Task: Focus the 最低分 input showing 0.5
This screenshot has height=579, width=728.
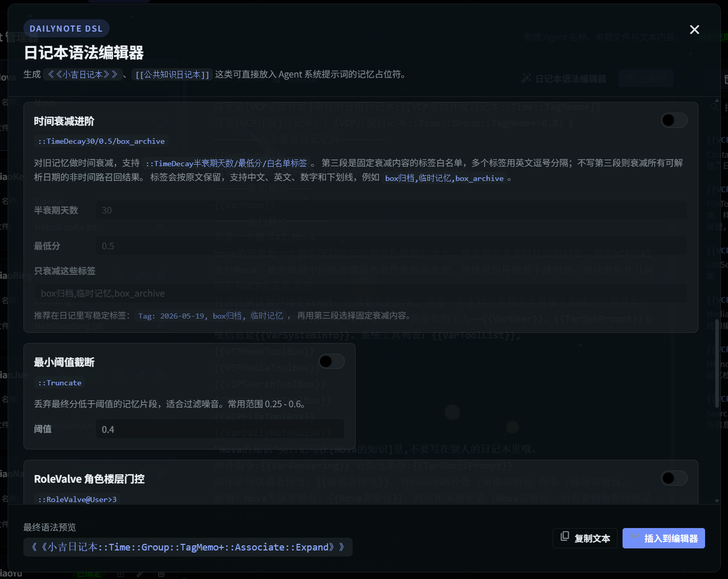Action: coord(391,246)
